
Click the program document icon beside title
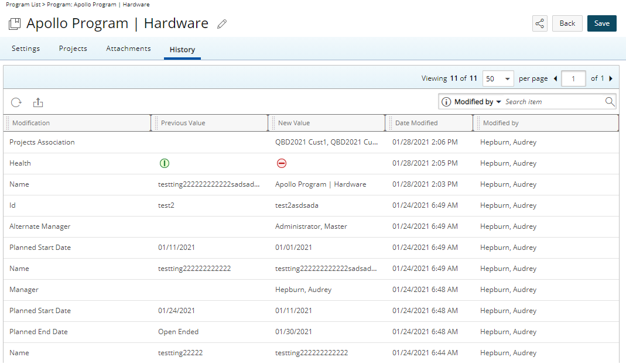(15, 24)
